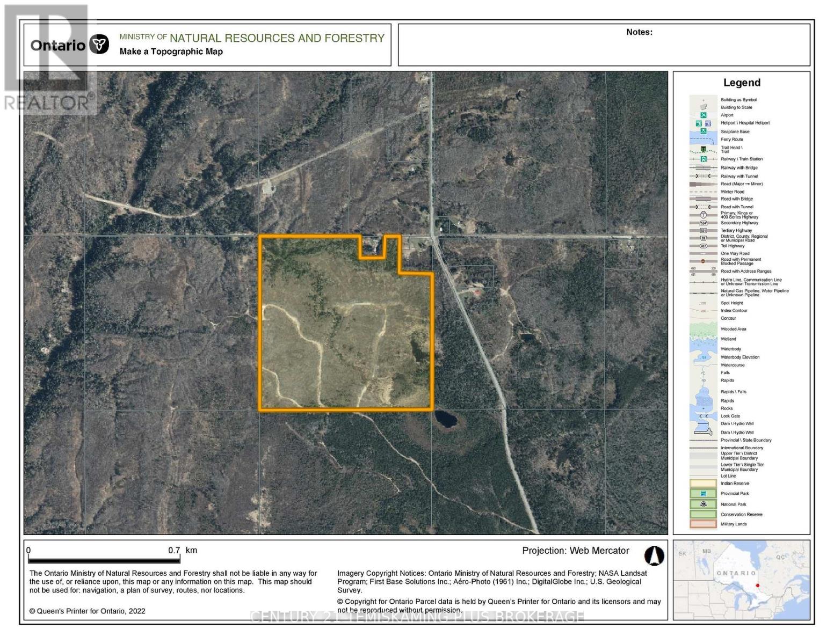The width and height of the screenshot is (834, 644).
Task: Select the National Park legend icon
Action: pos(702,504)
